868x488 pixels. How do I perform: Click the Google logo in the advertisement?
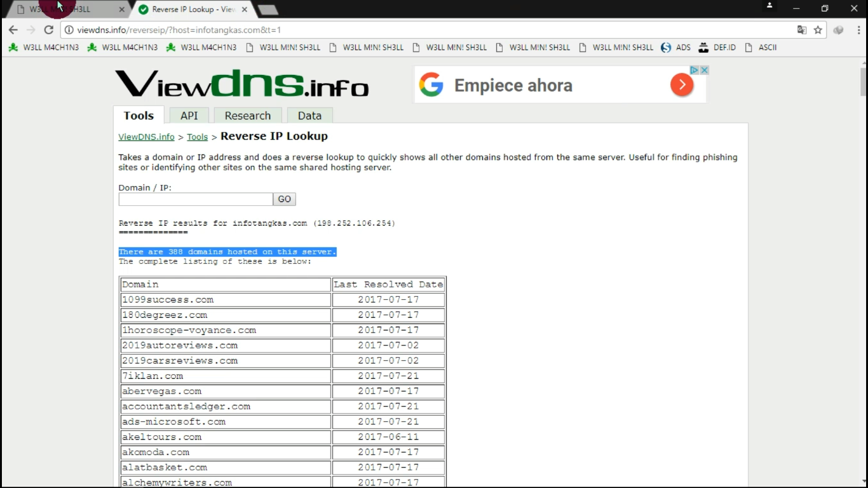point(431,85)
